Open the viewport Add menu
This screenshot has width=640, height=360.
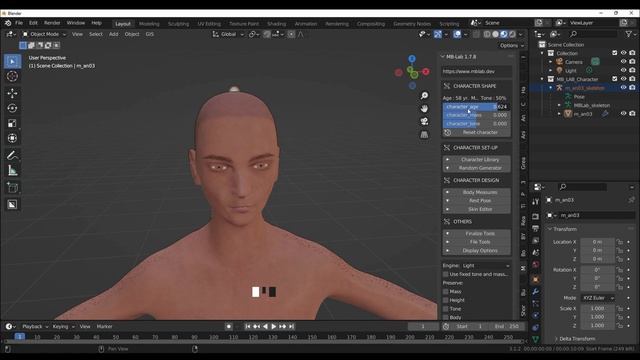click(113, 34)
